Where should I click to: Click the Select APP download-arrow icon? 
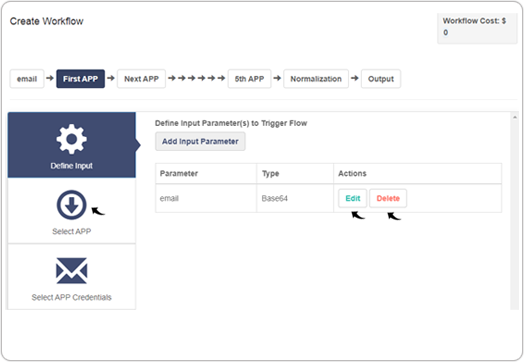tap(72, 205)
